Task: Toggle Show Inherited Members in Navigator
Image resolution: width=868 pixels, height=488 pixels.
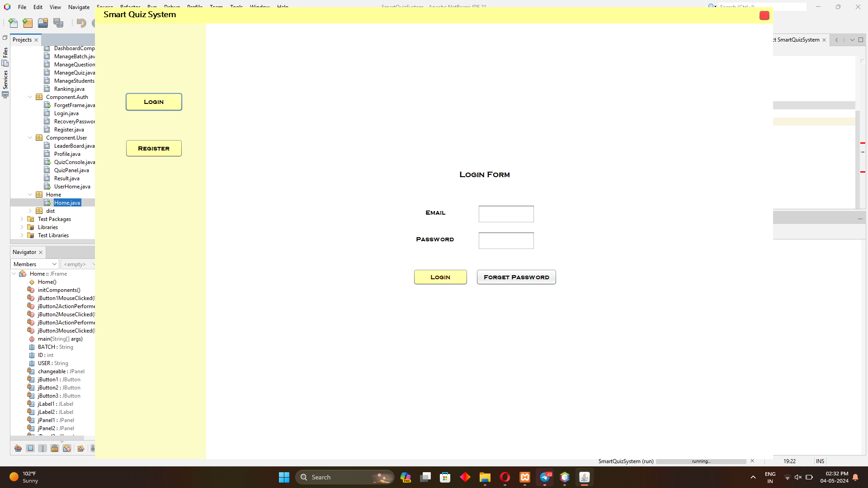Action: pos(18,448)
